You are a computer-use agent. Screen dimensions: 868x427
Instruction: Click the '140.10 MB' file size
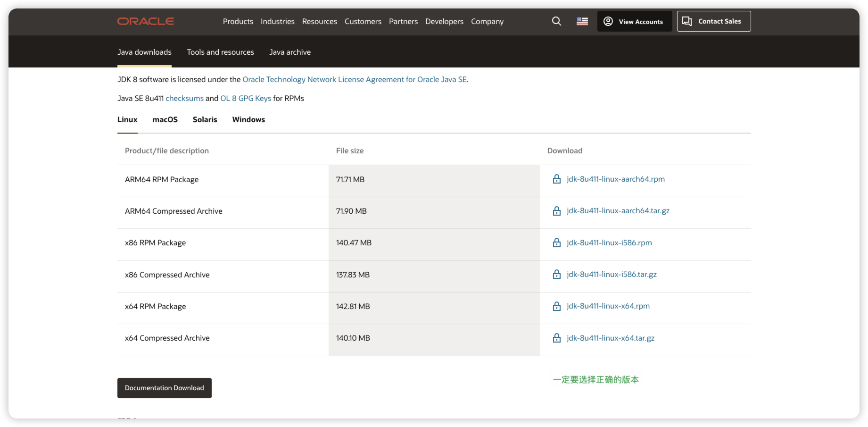click(353, 338)
